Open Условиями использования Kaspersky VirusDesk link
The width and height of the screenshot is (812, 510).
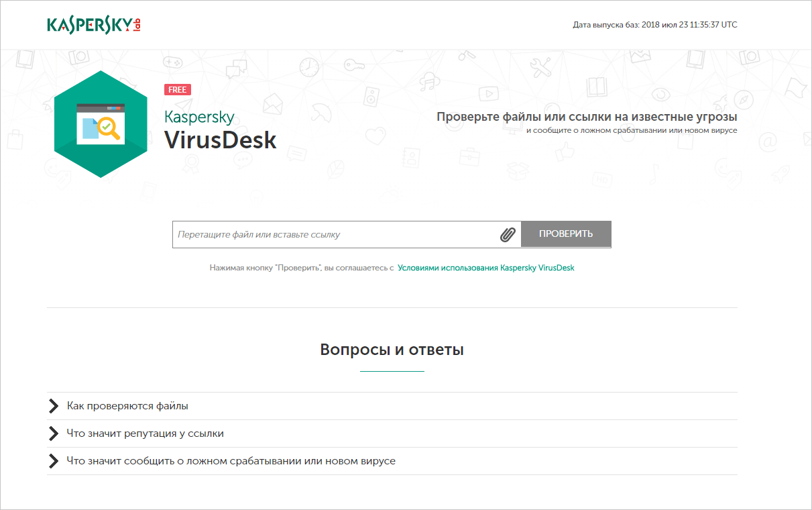click(486, 268)
